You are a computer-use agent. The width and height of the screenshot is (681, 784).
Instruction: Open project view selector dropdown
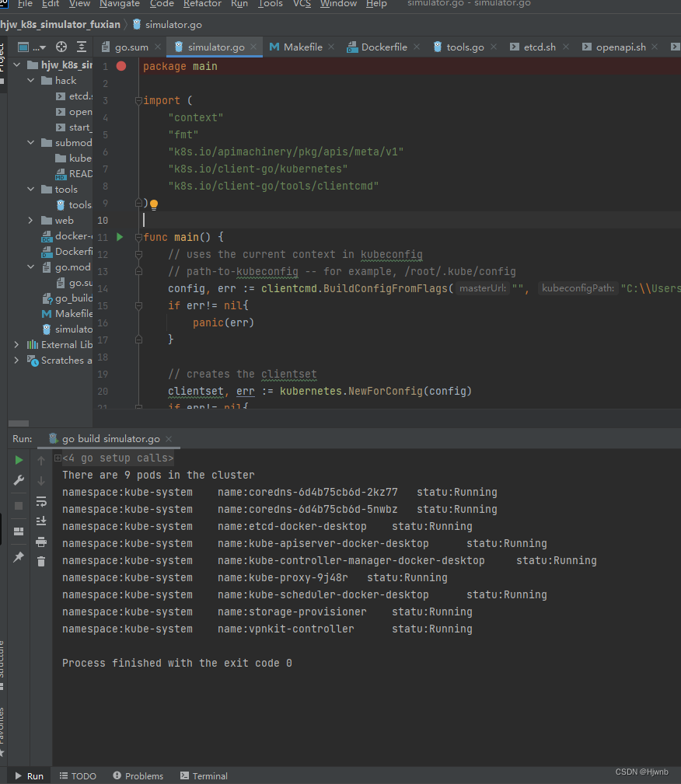[32, 47]
